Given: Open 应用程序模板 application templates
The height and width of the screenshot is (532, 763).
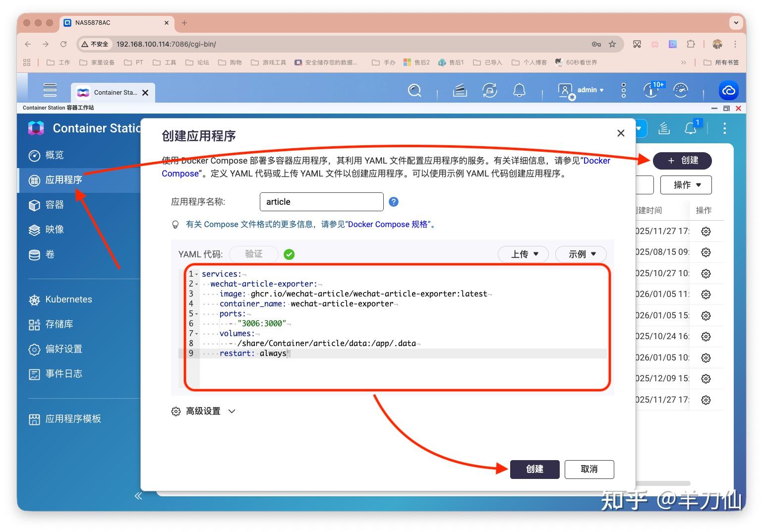Looking at the screenshot, I should pyautogui.click(x=73, y=419).
